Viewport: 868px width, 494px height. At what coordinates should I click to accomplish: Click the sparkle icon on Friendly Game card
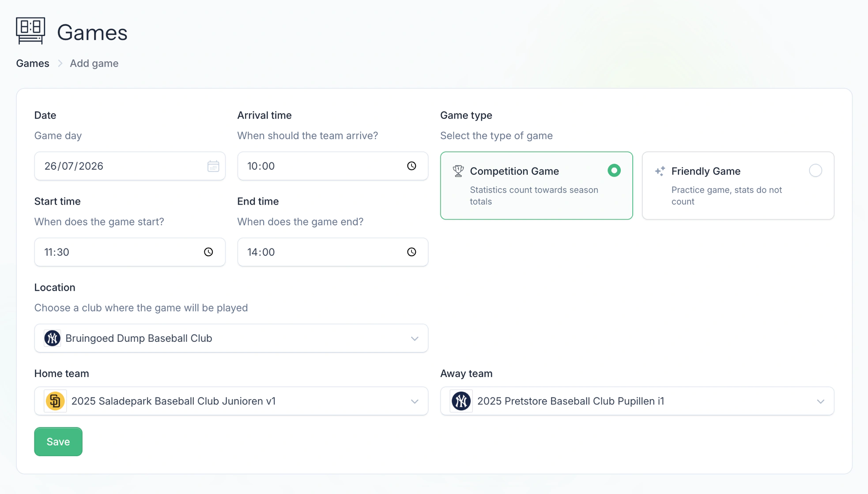(x=660, y=171)
